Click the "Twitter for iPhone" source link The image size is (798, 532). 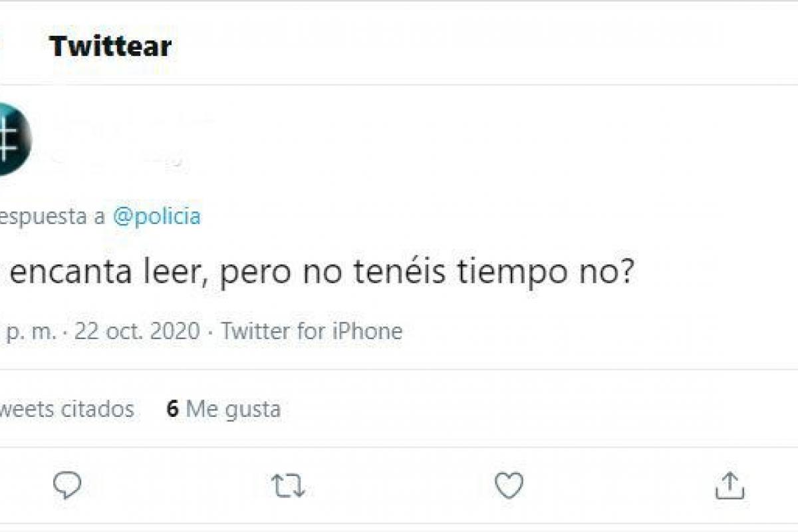click(x=311, y=331)
